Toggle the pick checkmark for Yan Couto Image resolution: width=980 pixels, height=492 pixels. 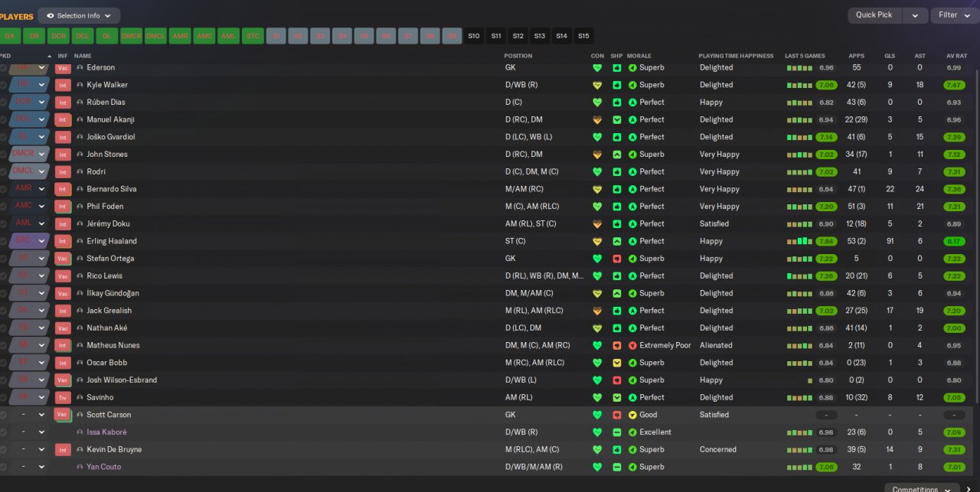coord(3,467)
